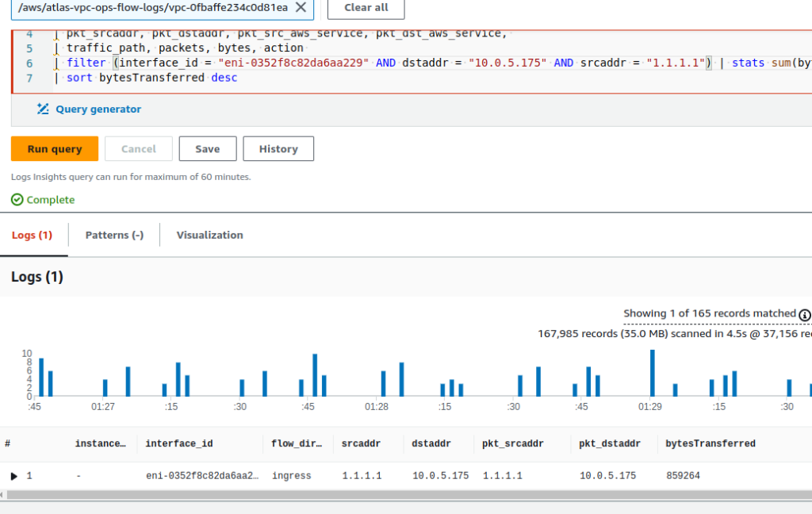Click the Complete status checkmark icon
This screenshot has height=514, width=812.
pos(17,200)
